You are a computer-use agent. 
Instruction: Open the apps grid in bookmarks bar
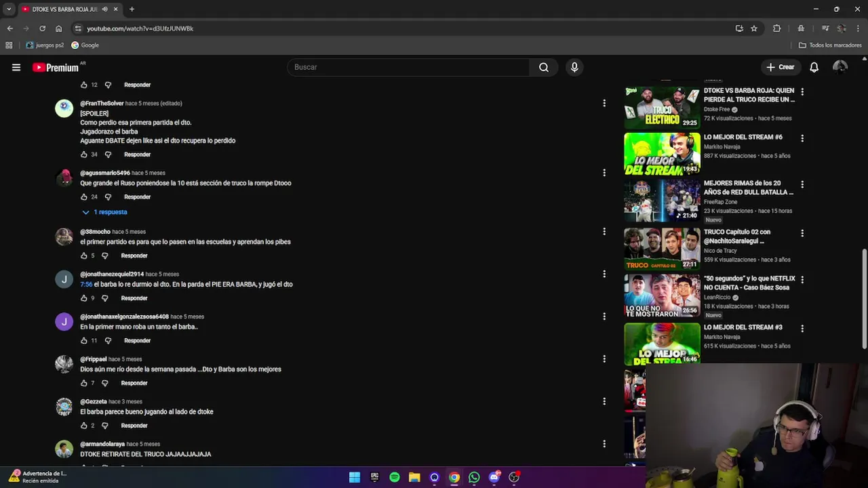click(x=9, y=45)
